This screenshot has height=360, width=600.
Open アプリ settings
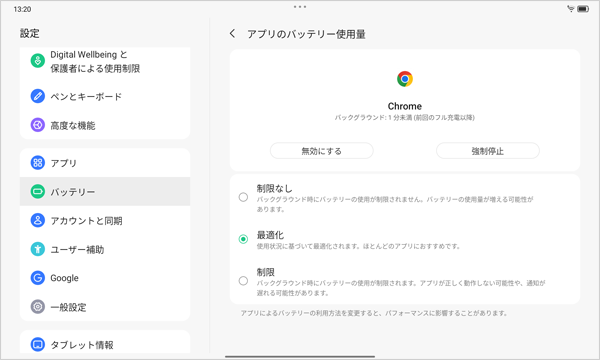click(105, 163)
